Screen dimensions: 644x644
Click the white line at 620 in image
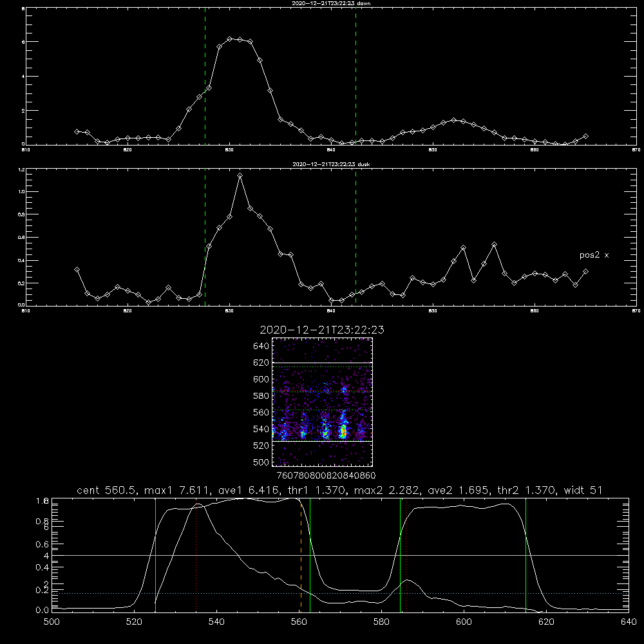(x=322, y=363)
